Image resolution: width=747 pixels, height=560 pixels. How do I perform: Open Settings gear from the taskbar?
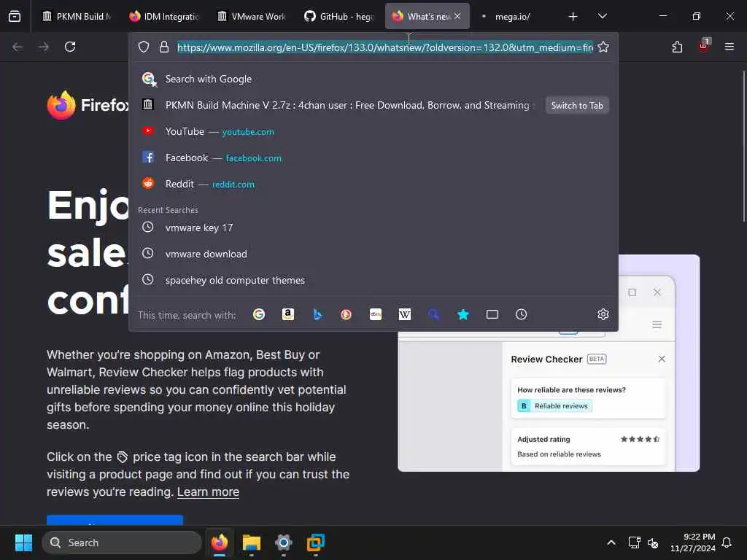[x=284, y=542]
